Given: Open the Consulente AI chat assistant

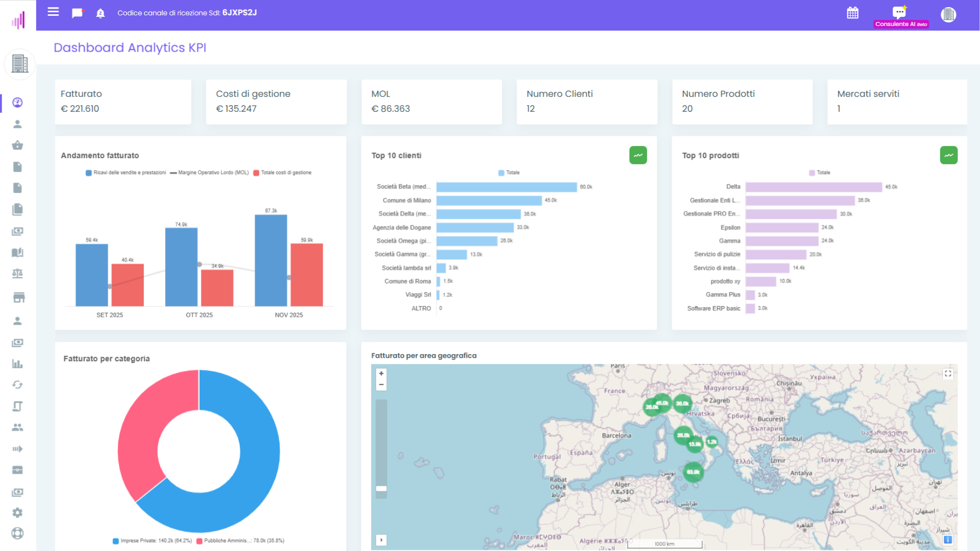Looking at the screenshot, I should pyautogui.click(x=898, y=12).
